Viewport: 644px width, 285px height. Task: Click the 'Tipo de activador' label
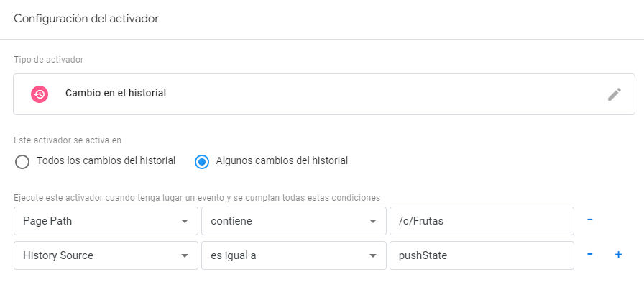point(48,60)
